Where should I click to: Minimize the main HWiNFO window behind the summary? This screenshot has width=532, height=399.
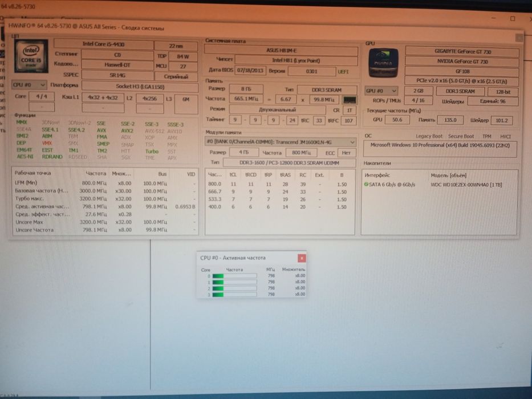click(494, 18)
